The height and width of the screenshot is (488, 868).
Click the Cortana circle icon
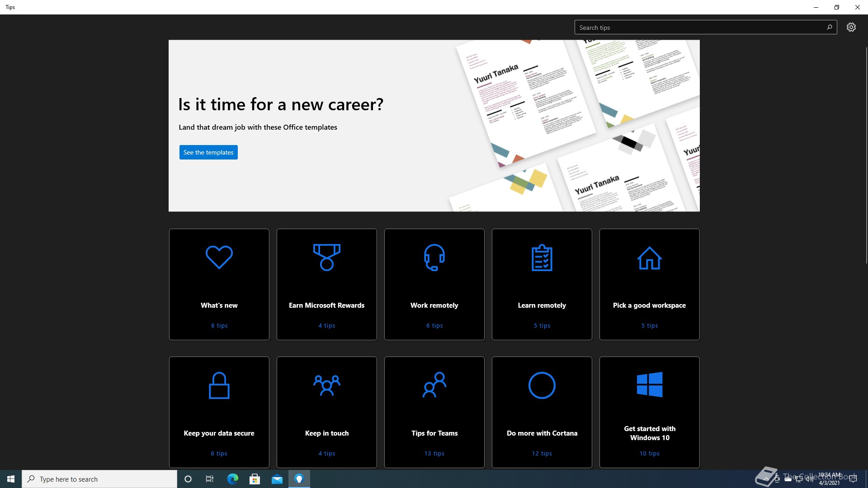542,385
